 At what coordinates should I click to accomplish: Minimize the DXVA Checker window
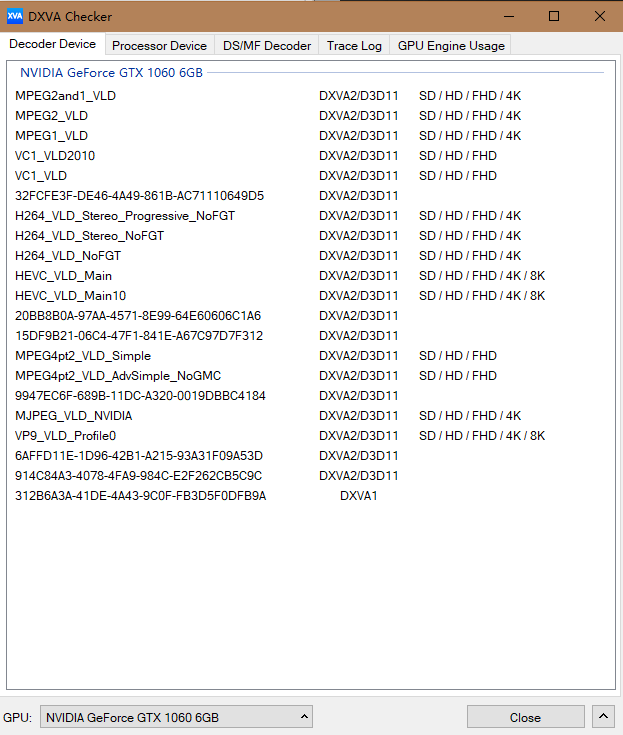coord(510,16)
